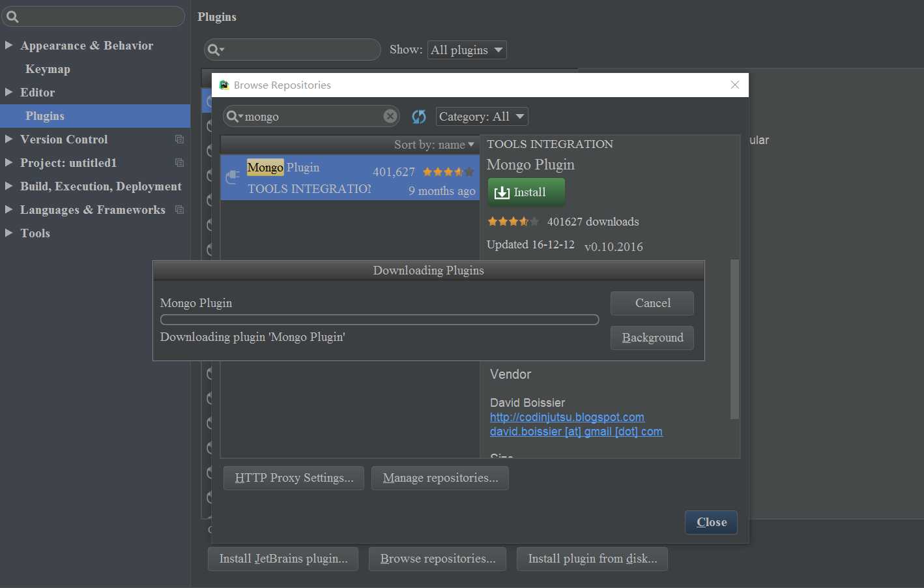924x588 pixels.
Task: Click the copy icon next to Languages & Frameworks
Action: tap(179, 210)
